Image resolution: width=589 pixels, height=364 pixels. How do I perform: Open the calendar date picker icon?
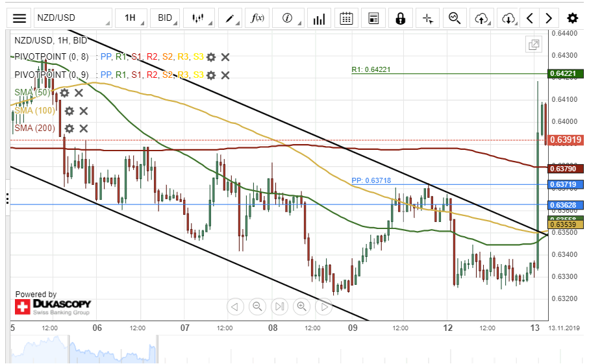346,18
